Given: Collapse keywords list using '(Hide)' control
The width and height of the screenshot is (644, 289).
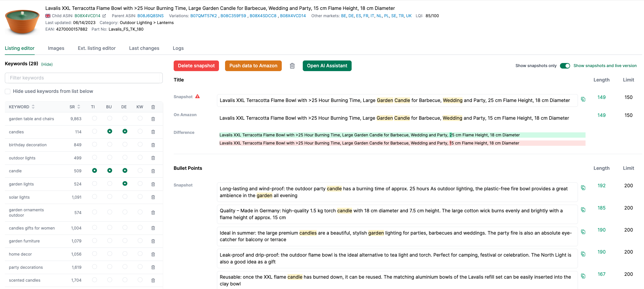Looking at the screenshot, I should click(47, 64).
